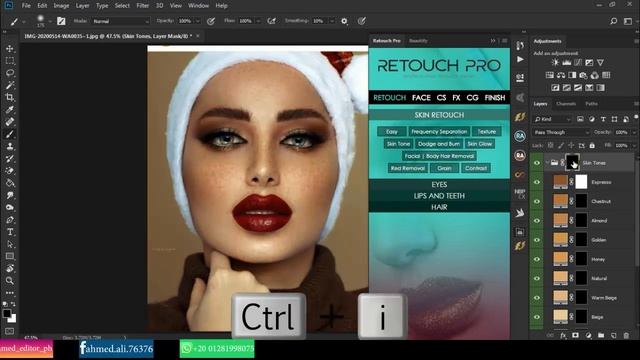640x360 pixels.
Task: Open the brush Mode Normal dropdown
Action: (120, 21)
